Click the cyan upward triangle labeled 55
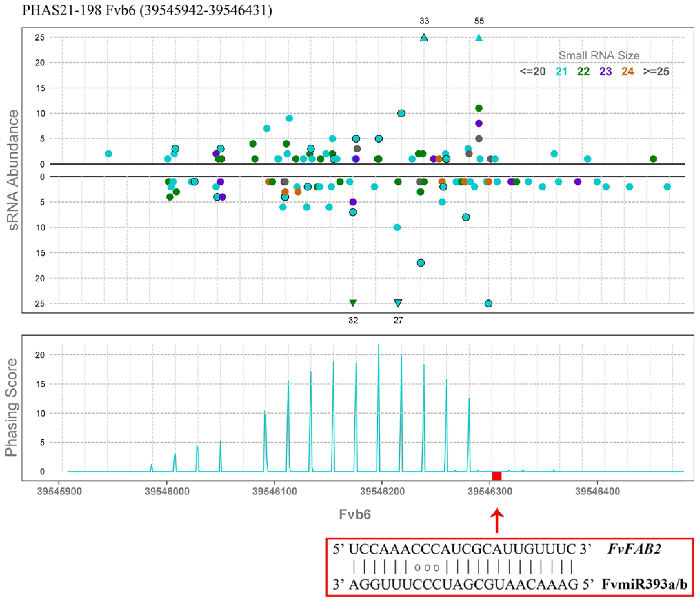700x602 pixels. (479, 38)
